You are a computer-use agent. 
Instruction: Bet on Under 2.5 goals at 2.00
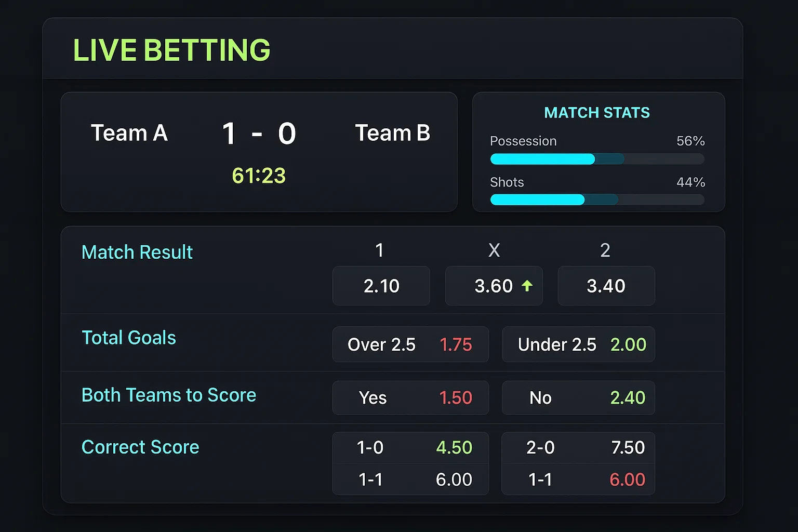tap(578, 344)
